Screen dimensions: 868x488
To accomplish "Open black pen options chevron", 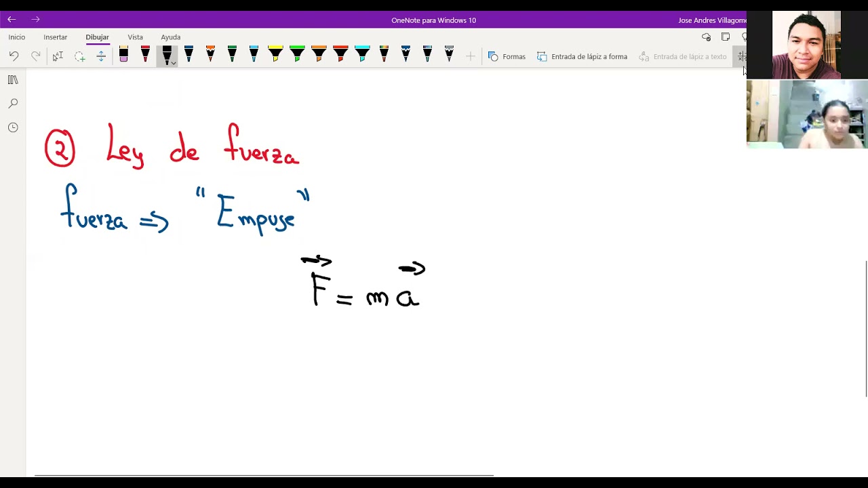I will [x=174, y=63].
